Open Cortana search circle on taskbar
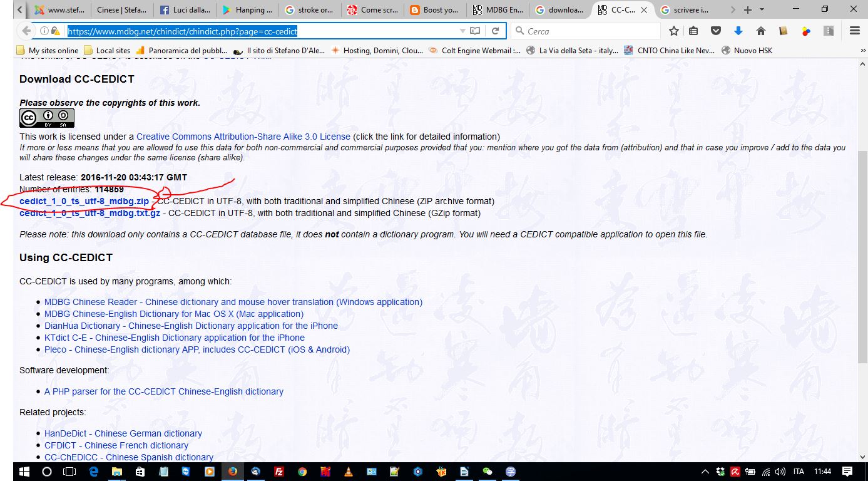This screenshot has width=868, height=481. (x=47, y=472)
